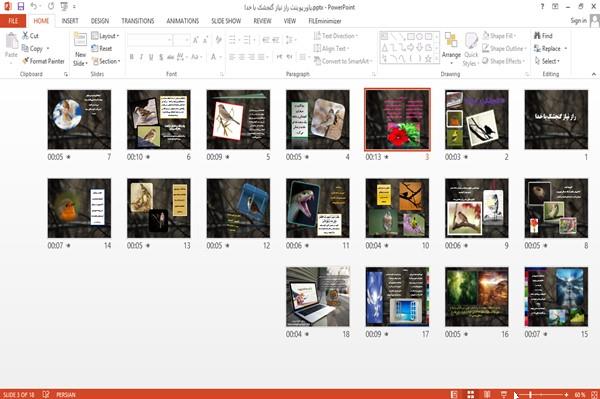Click Reset slide button
This screenshot has width=600, height=399.
[102, 49]
